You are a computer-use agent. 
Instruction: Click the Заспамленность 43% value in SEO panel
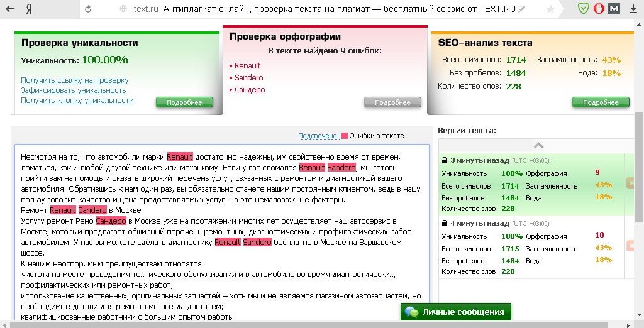(611, 60)
